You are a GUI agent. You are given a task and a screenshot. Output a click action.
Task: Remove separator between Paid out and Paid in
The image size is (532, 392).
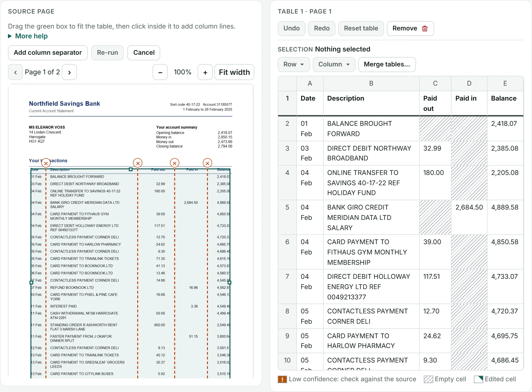175,163
